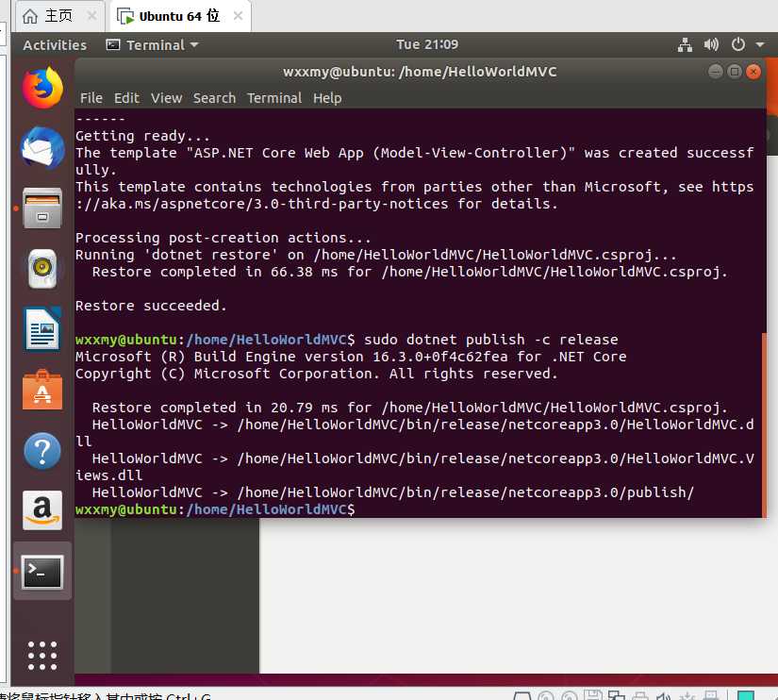
Task: Open the Terminal menu in menu bar
Action: click(x=274, y=98)
